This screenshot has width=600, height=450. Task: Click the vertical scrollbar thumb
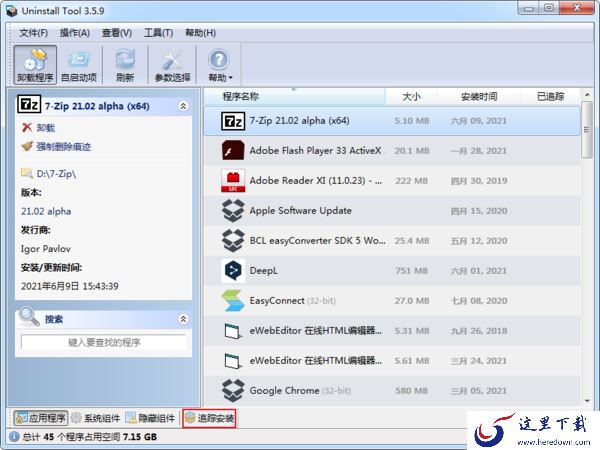coord(587,129)
